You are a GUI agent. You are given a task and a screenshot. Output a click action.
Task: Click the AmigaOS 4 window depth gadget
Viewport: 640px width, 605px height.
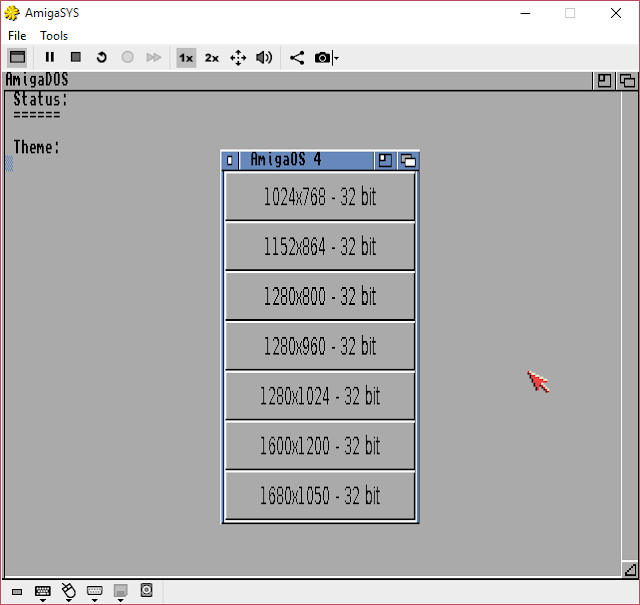coord(408,160)
